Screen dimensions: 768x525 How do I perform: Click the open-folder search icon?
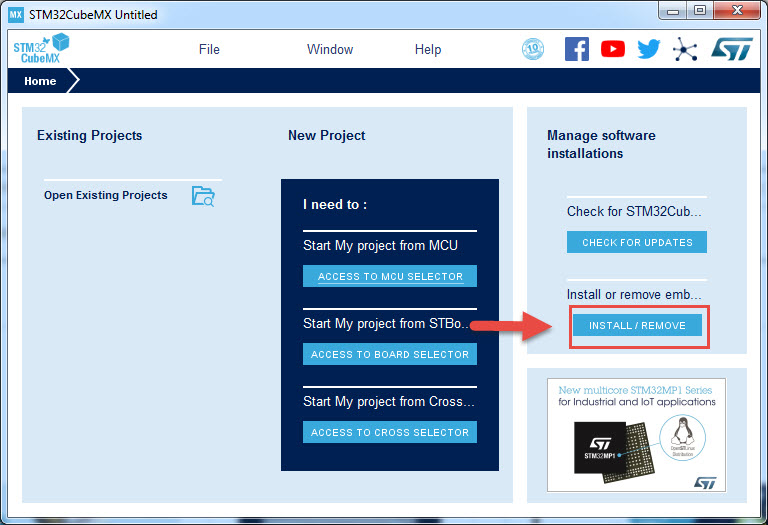pos(203,196)
